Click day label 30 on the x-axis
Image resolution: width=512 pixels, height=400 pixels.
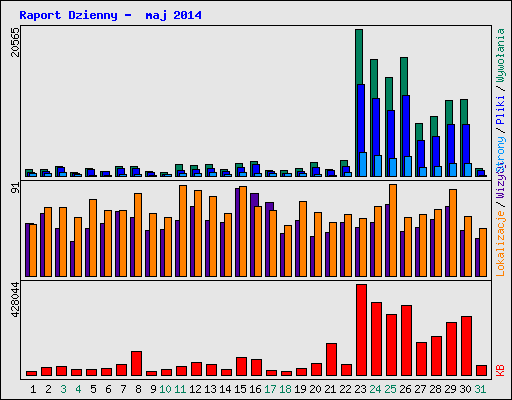click(465, 389)
